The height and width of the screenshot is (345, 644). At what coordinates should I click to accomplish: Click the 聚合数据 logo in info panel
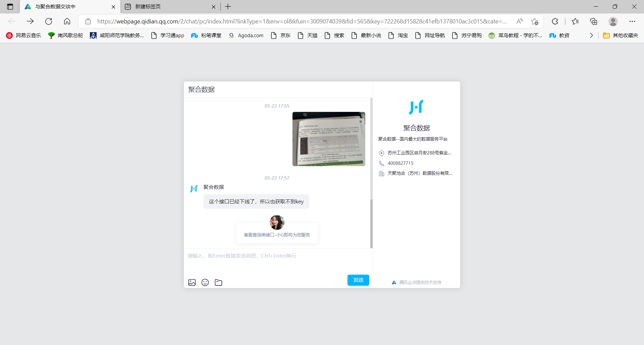pyautogui.click(x=416, y=107)
